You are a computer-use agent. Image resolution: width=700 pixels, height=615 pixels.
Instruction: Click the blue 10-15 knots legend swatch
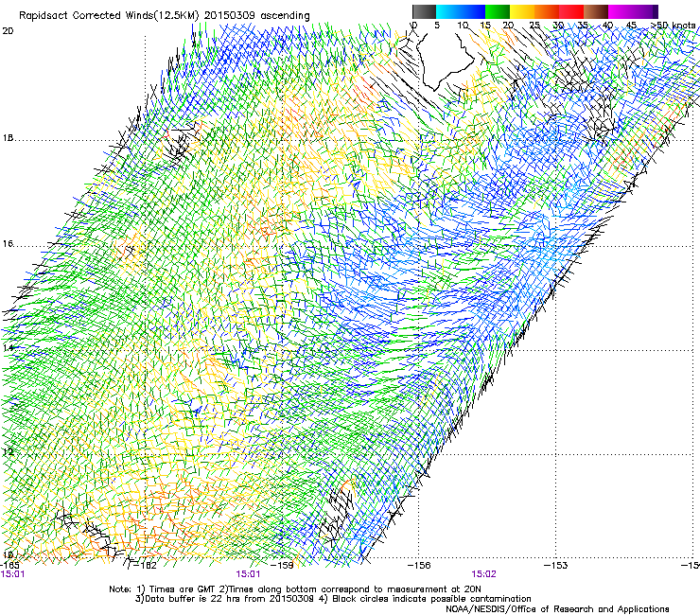(473, 11)
